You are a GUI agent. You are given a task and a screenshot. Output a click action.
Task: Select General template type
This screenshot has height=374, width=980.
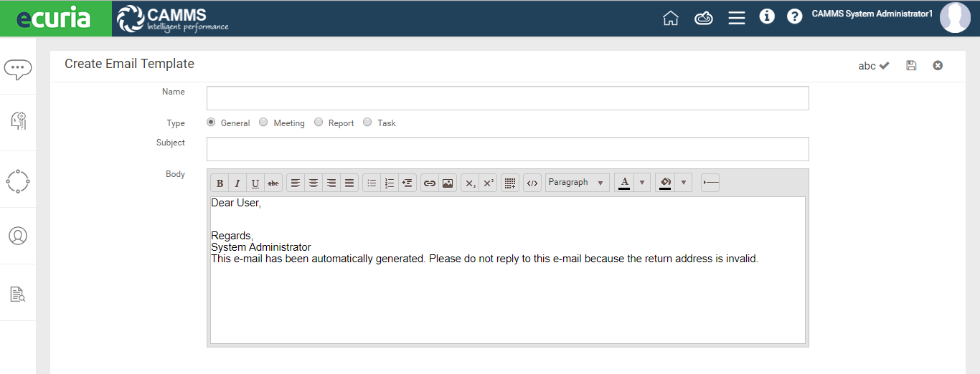[211, 123]
